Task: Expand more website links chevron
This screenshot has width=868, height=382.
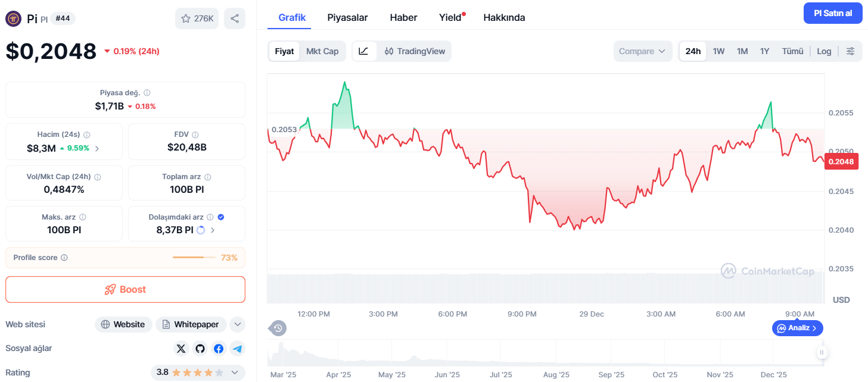Action: (x=237, y=324)
